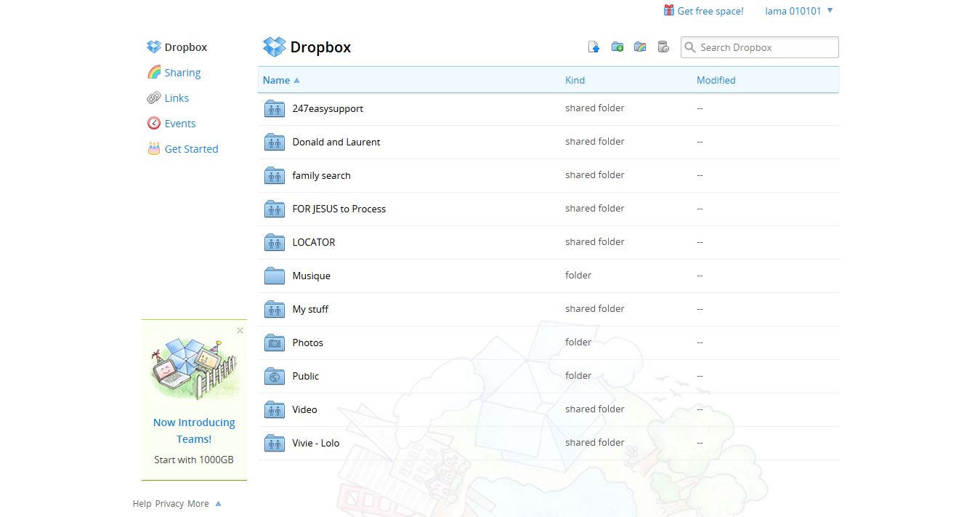Viewport: 980px width, 517px height.
Task: Click the Upload file icon in toolbar
Action: (594, 47)
